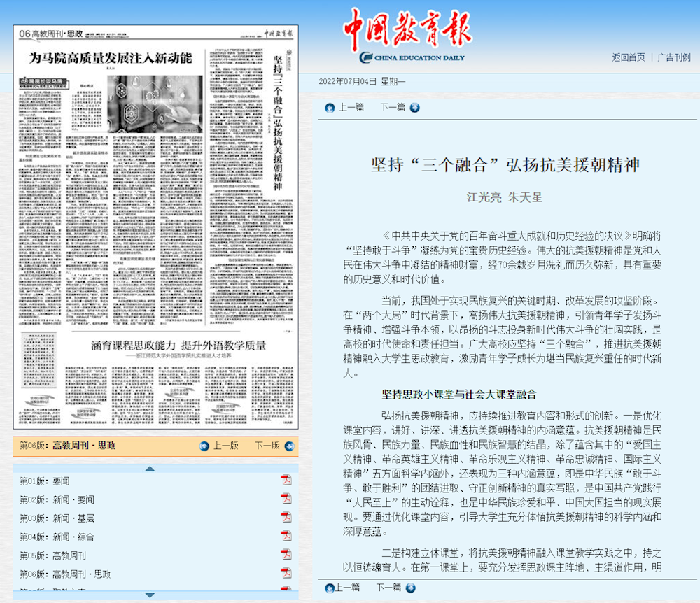Select 第04版：新闻·综合 in the edition list
700x603 pixels.
(56, 537)
